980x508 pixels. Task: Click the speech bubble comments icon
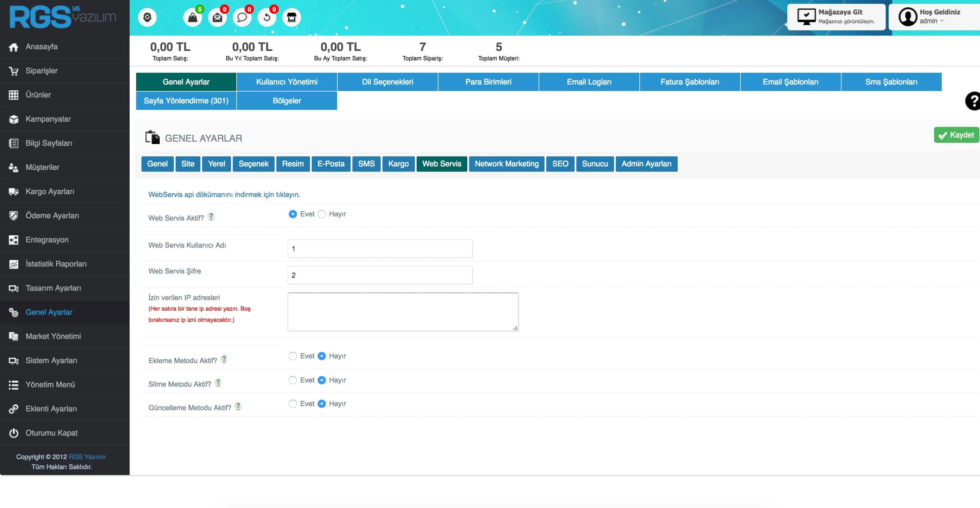pyautogui.click(x=242, y=17)
